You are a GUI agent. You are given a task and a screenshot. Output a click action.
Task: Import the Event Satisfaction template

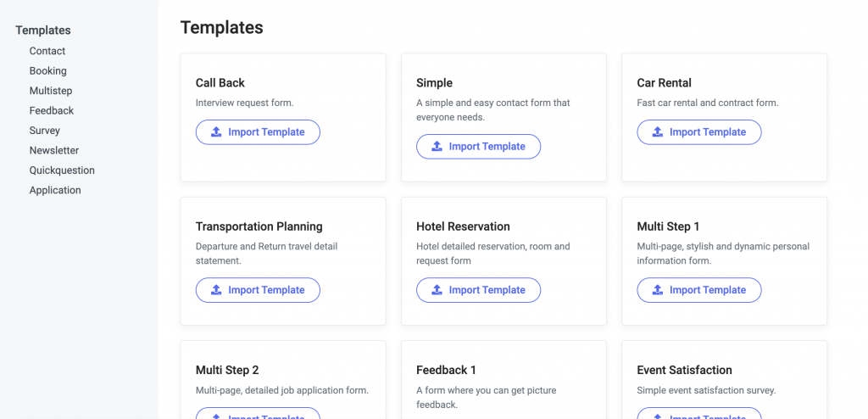(x=699, y=413)
